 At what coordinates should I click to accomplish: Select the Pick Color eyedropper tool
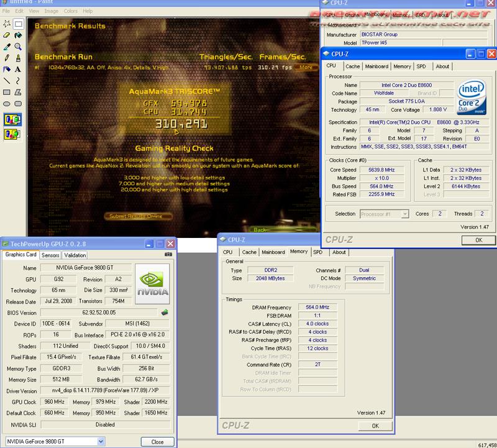pos(7,47)
